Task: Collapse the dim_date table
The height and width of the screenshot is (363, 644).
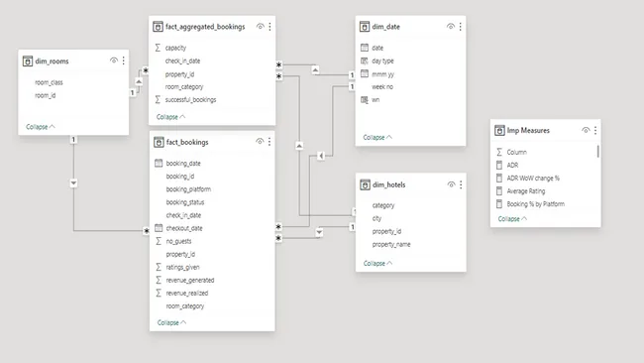Action: [377, 137]
